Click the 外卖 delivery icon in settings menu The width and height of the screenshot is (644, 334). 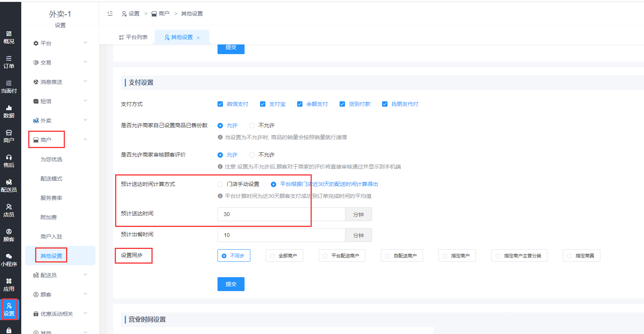[36, 121]
